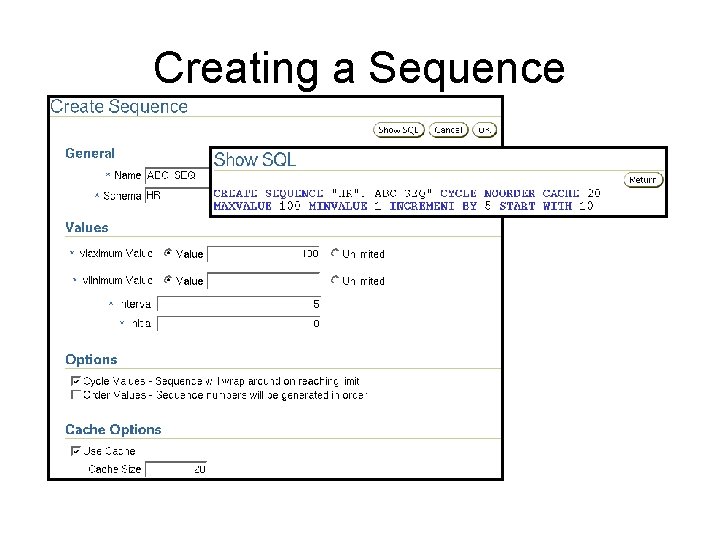The width and height of the screenshot is (720, 540).
Task: Click Maximum Value field showing 100
Action: [x=264, y=254]
